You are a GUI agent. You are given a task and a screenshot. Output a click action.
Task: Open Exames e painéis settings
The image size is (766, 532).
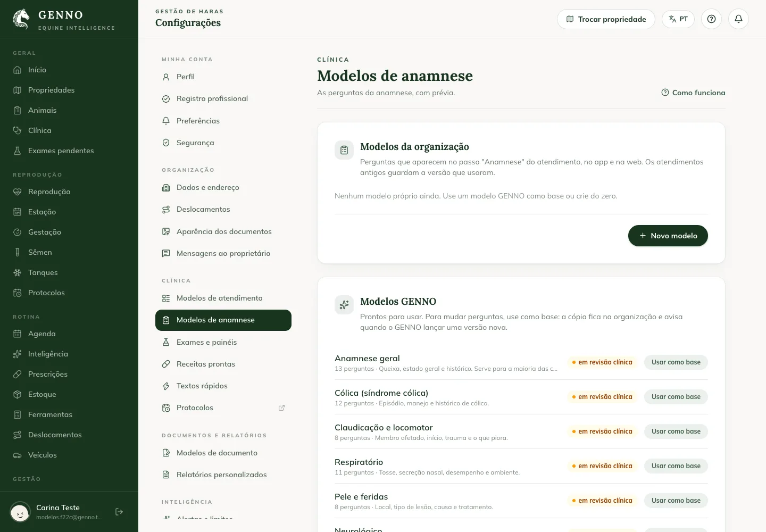point(223,342)
